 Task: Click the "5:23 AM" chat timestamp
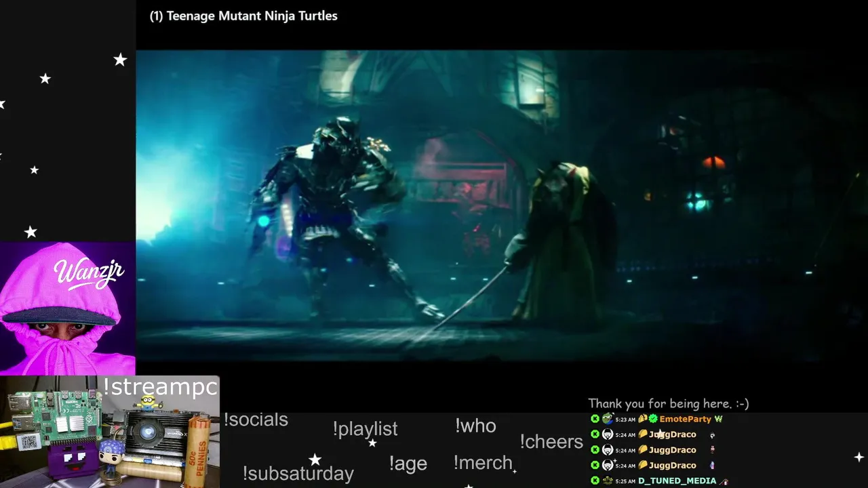tap(625, 420)
